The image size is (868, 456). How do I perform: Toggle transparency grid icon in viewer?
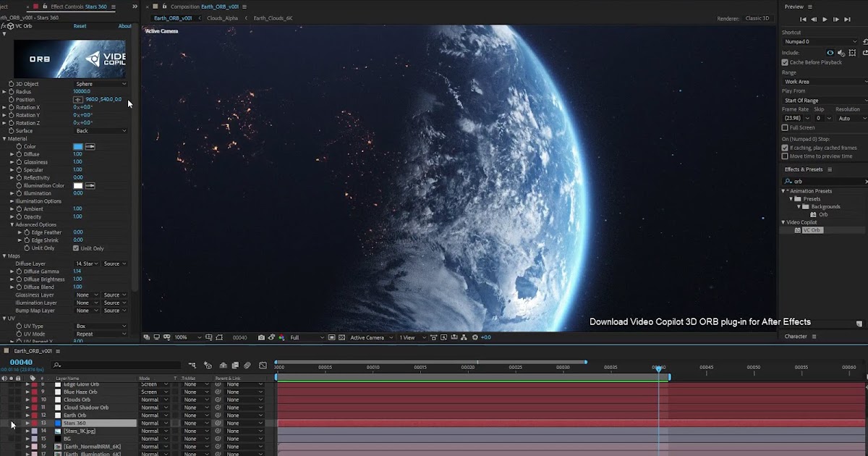click(x=341, y=337)
